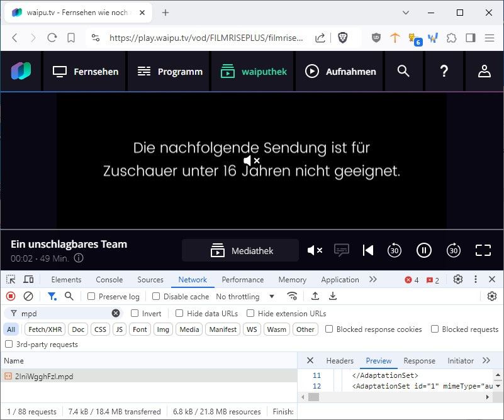Open the help question mark icon

(x=444, y=71)
